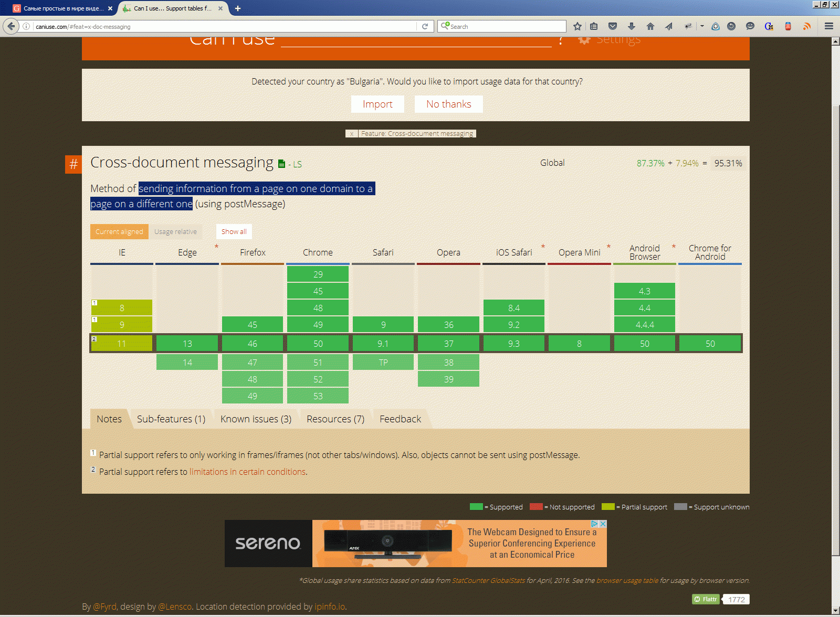This screenshot has width=840, height=617.
Task: Click the smiley chat icon in toolbar
Action: tap(750, 26)
